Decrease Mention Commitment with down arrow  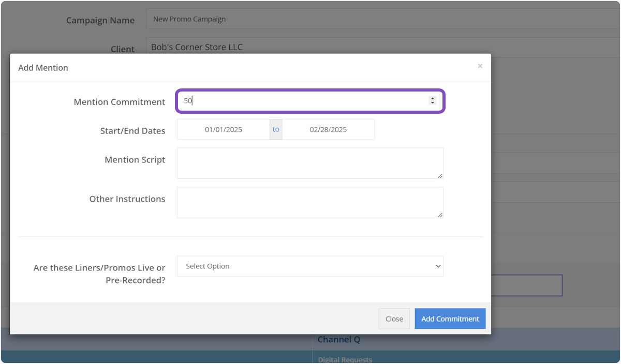[x=433, y=103]
